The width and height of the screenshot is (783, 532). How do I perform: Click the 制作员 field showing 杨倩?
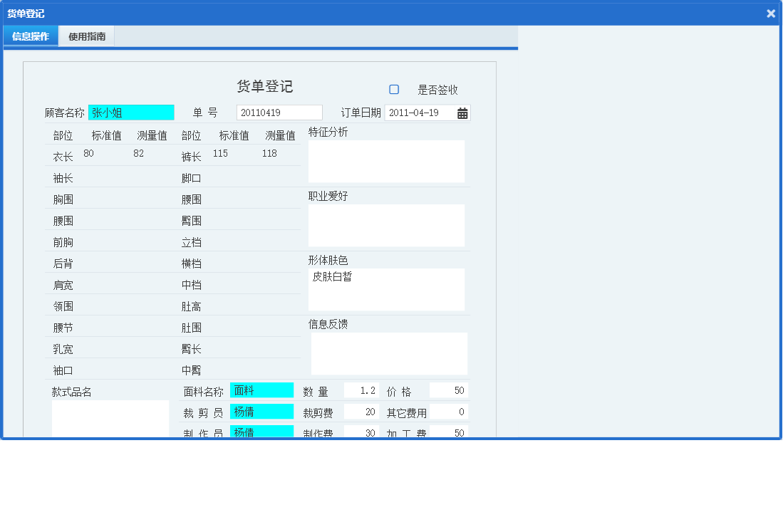click(x=261, y=432)
